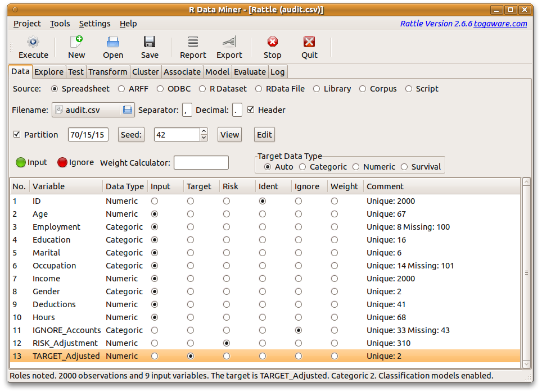The width and height of the screenshot is (542, 392).
Task: Click the View button
Action: pyautogui.click(x=229, y=135)
